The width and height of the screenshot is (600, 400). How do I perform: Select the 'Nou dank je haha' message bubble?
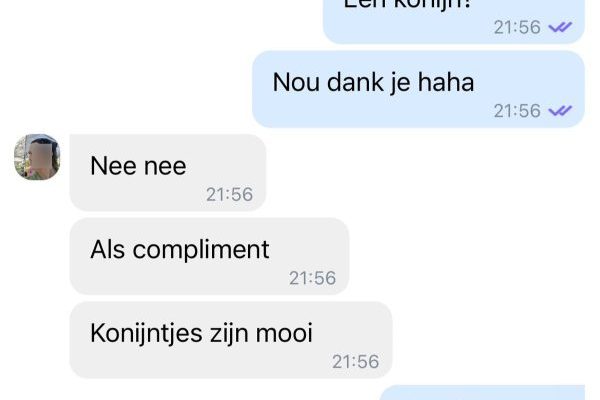418,89
